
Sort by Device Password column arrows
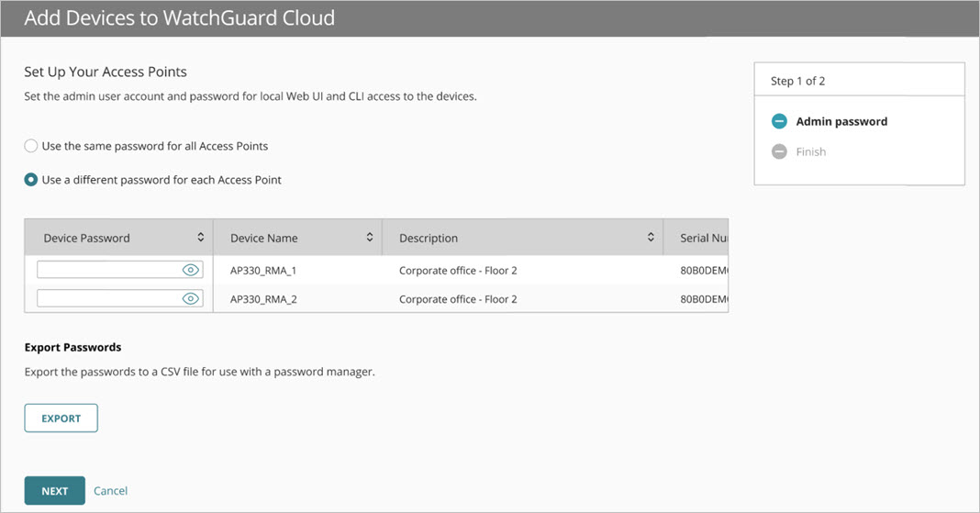click(201, 238)
